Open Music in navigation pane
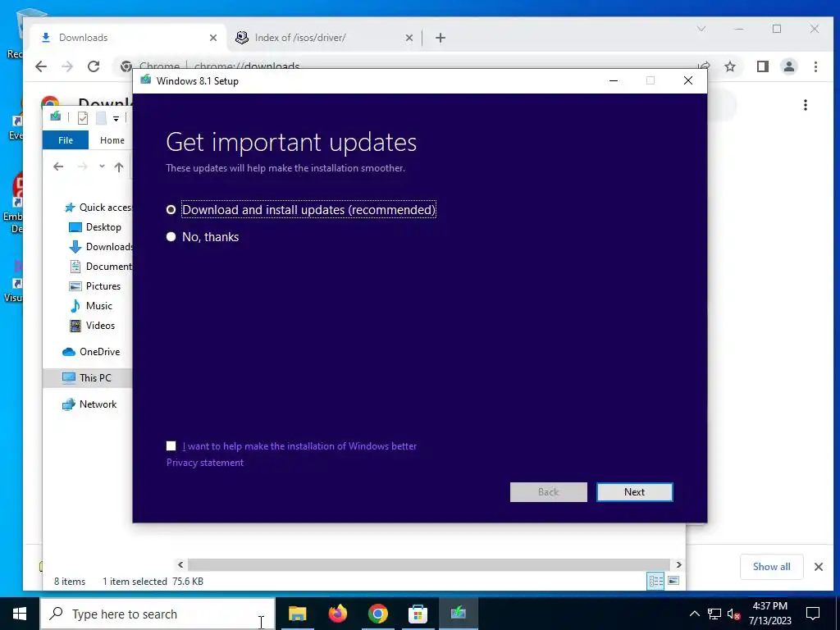This screenshot has width=840, height=630. 91,306
